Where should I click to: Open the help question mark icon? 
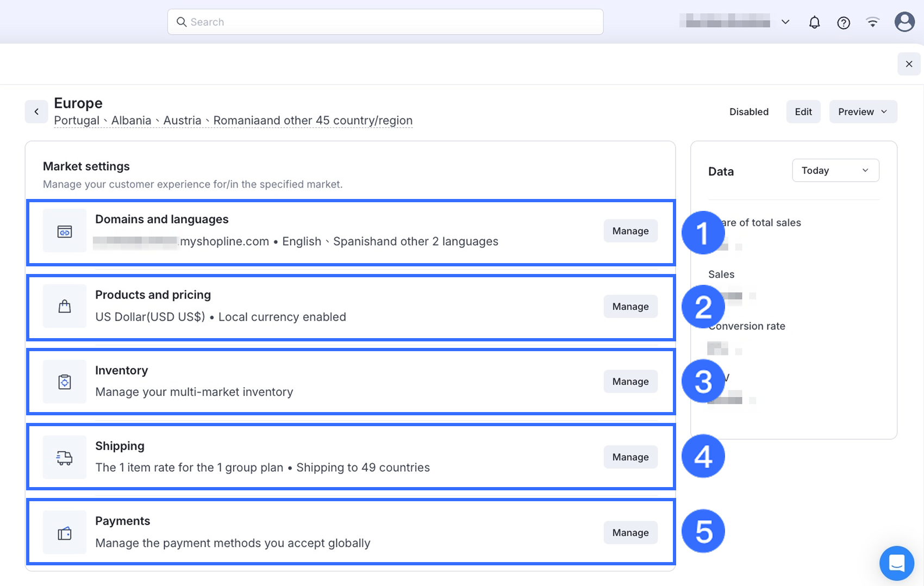pyautogui.click(x=844, y=22)
